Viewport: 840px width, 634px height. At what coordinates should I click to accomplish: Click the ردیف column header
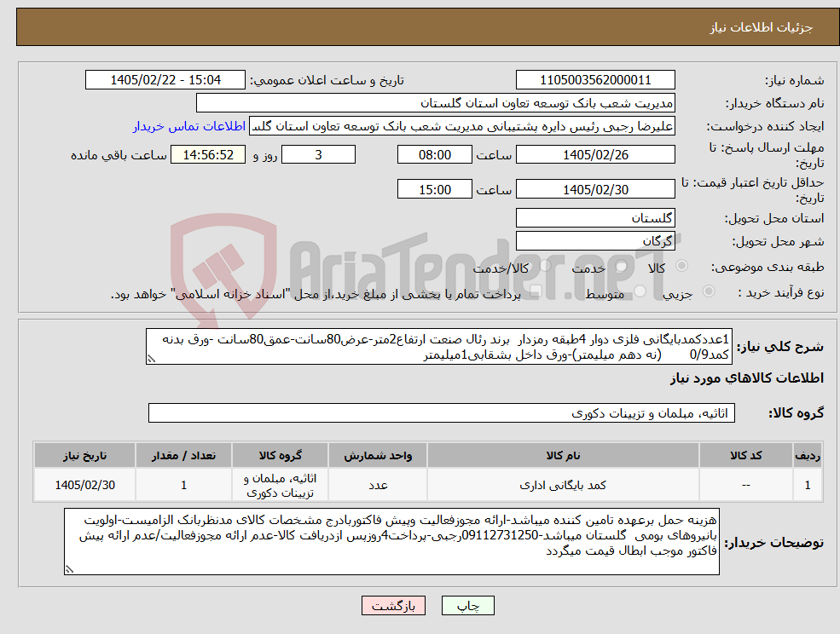(808, 456)
